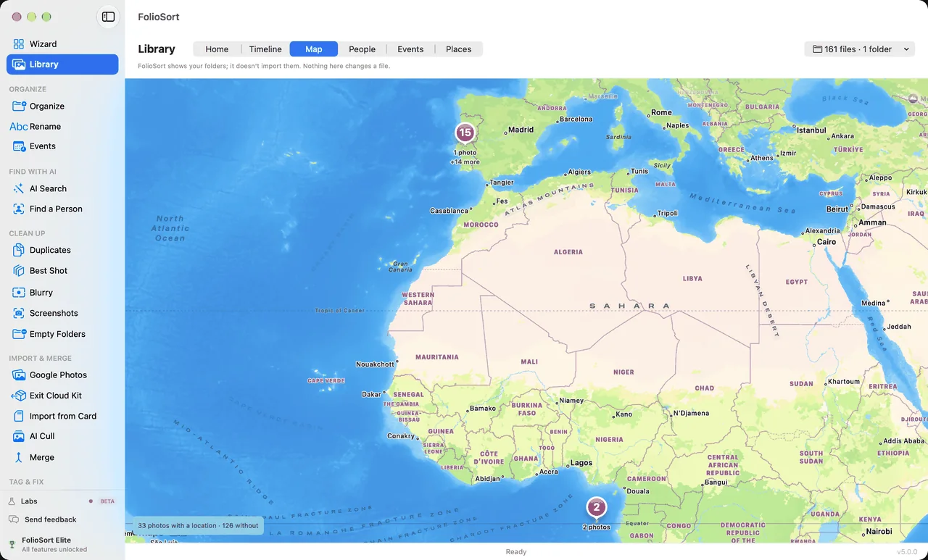Click the Abc Rename icon
The width and height of the screenshot is (928, 560).
point(19,127)
